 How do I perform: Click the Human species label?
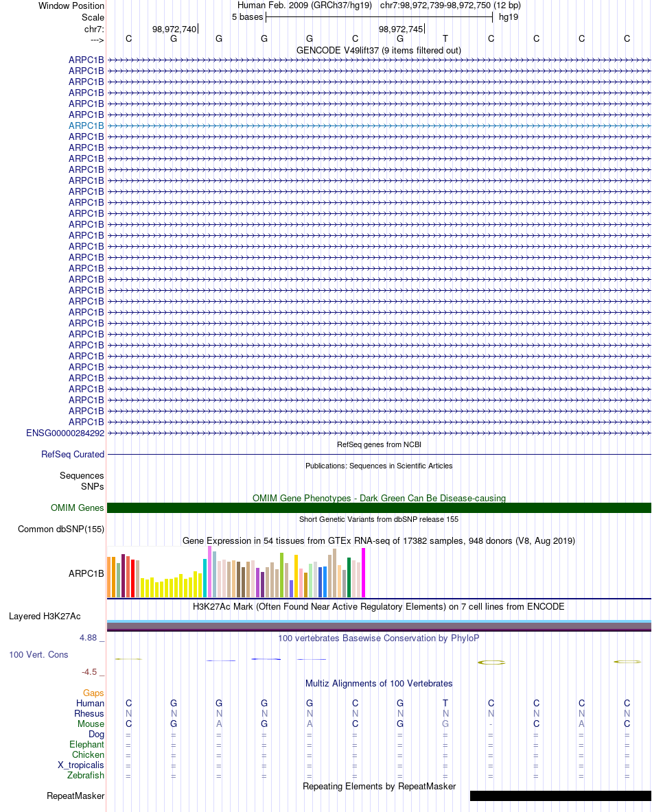point(90,703)
